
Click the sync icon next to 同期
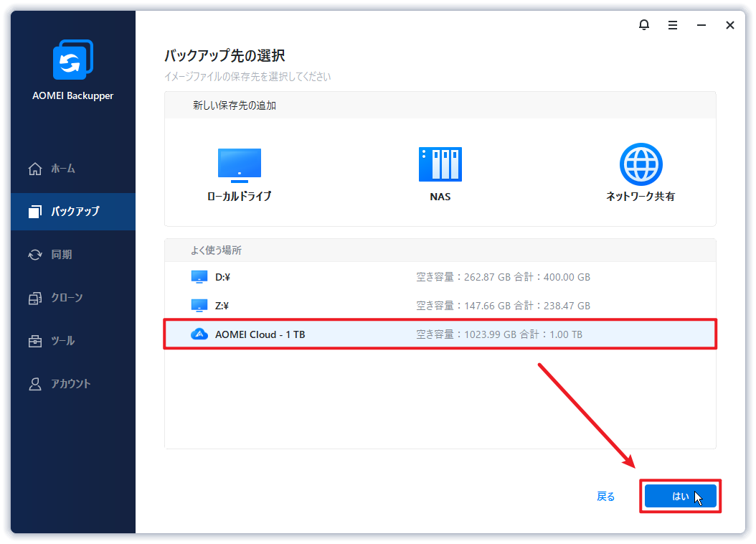[35, 255]
